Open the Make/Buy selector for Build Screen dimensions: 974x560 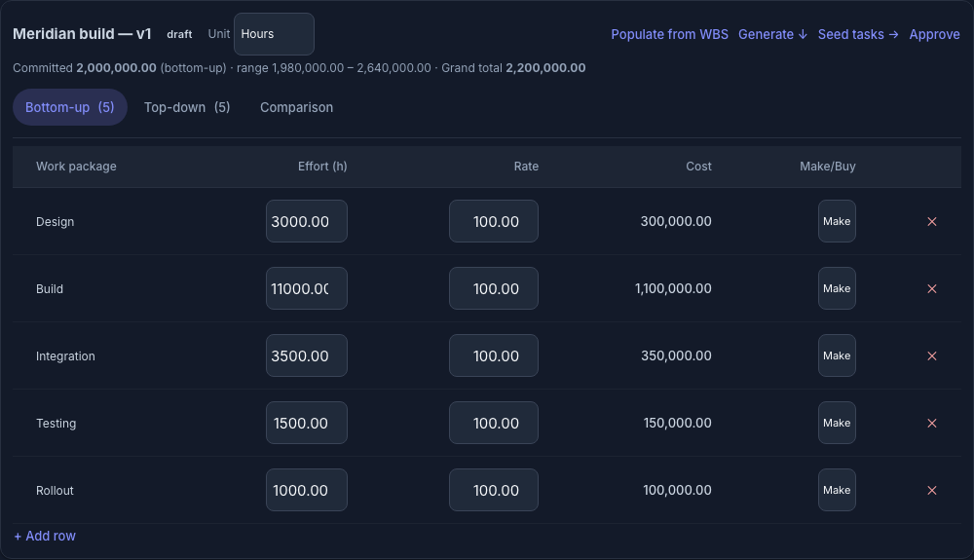point(837,288)
